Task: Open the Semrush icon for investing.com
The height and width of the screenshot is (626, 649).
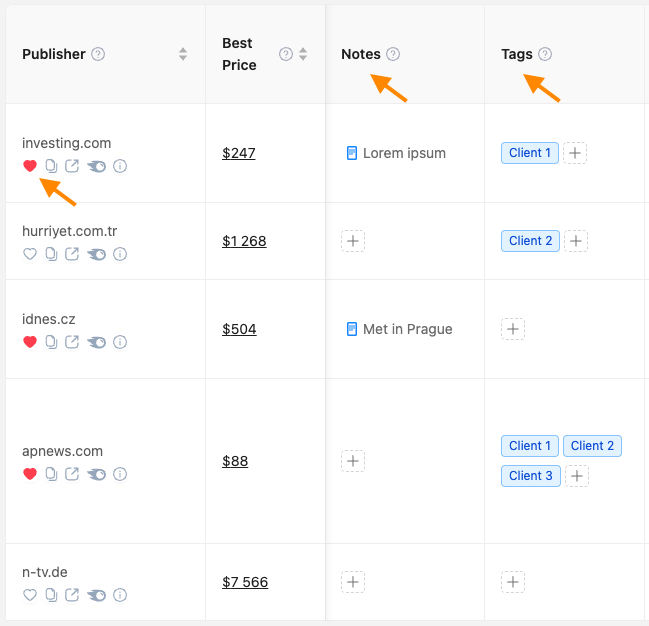Action: pyautogui.click(x=96, y=166)
